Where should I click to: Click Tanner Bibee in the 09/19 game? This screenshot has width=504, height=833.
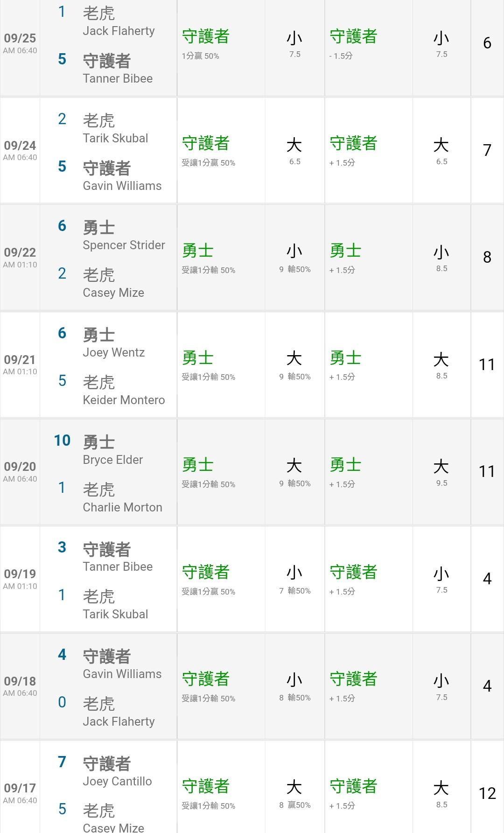118,567
